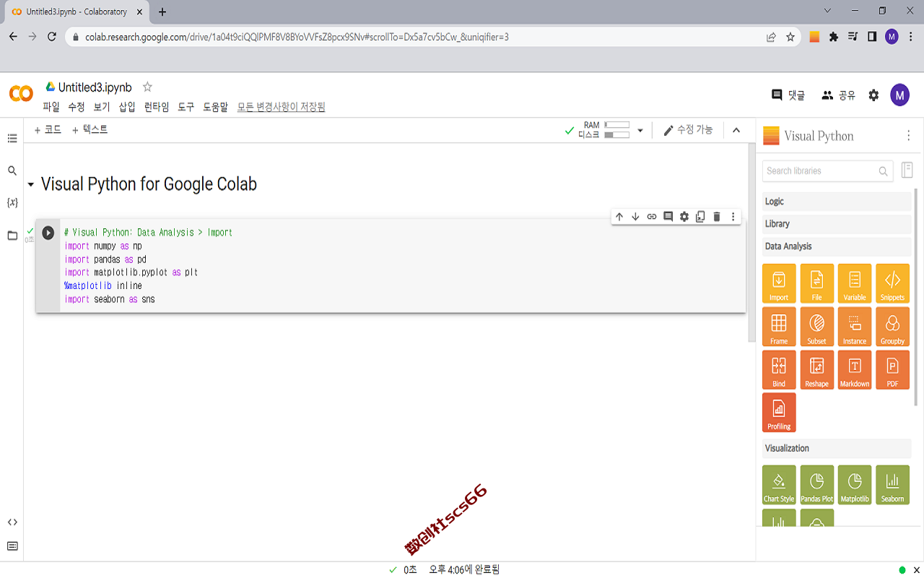Screen dimensions: 924x578
Task: Open the Files folder sidebar
Action: pos(12,236)
